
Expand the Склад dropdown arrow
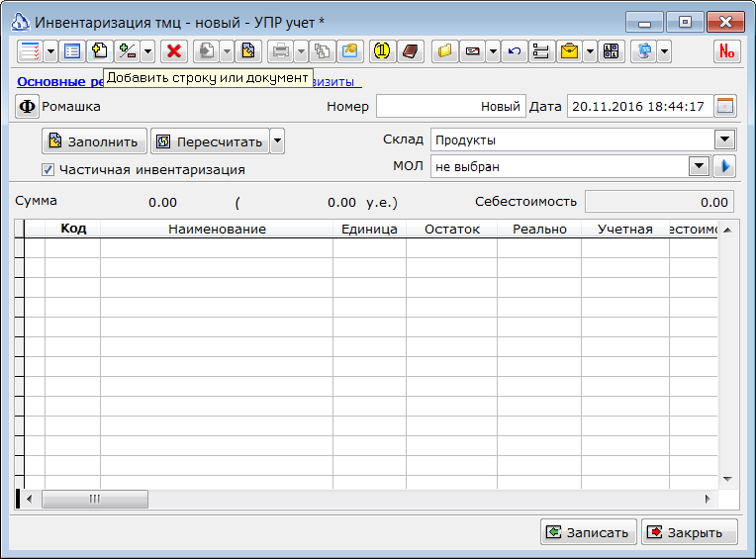click(x=724, y=140)
